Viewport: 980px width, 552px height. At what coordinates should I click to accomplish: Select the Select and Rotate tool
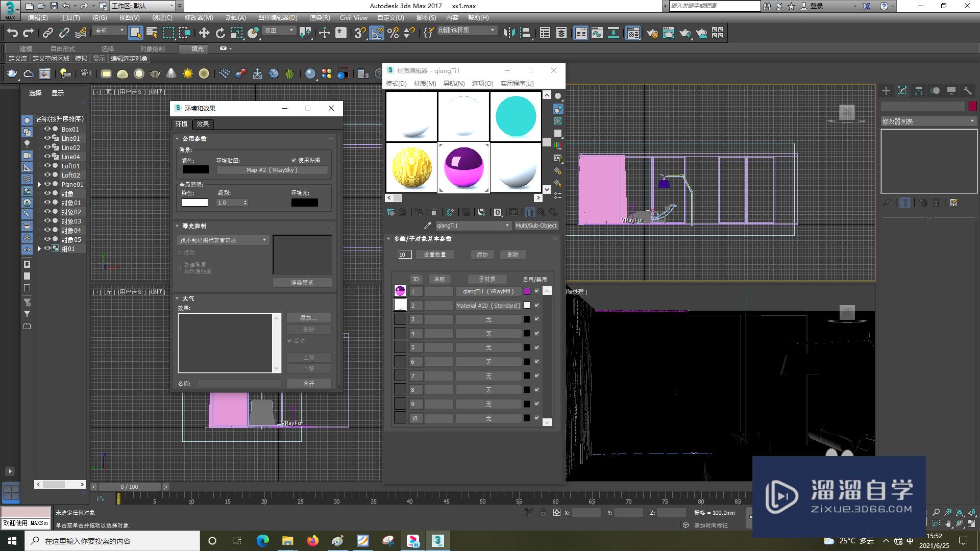220,33
